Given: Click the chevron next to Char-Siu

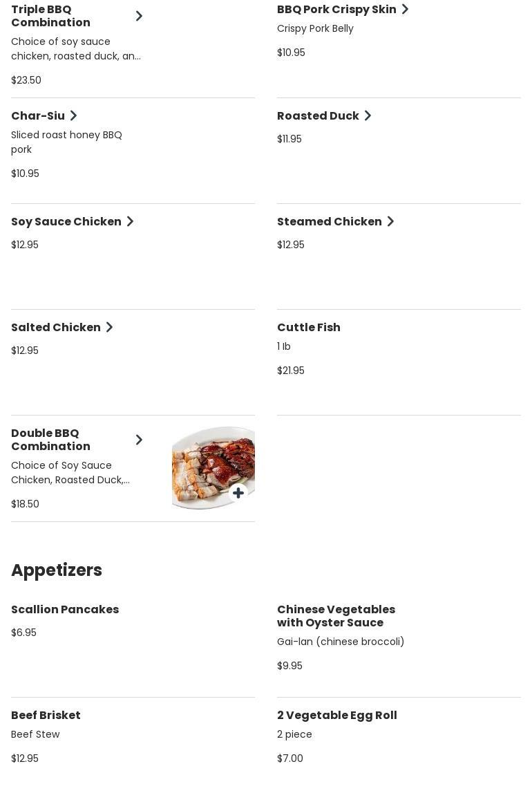Looking at the screenshot, I should click(x=74, y=115).
